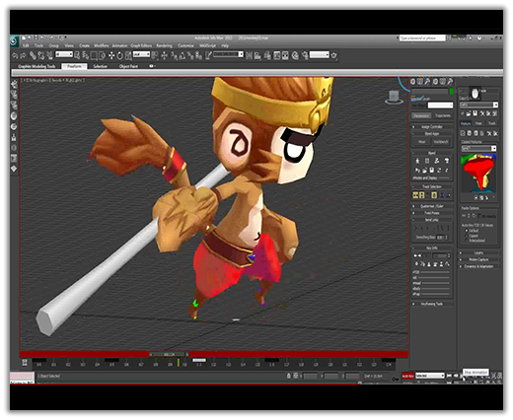Select the Interpolated TCB radio option
513x420 pixels.
tap(467, 241)
